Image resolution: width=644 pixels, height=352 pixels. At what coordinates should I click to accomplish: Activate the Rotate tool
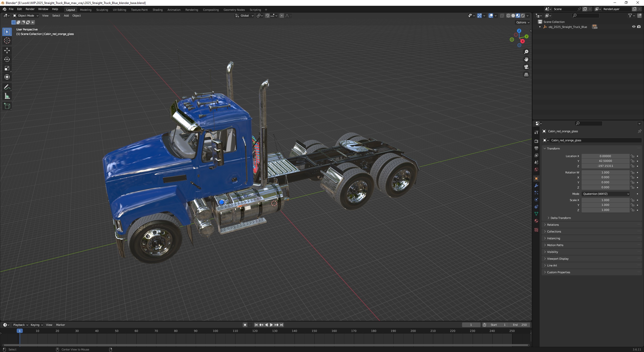7,59
